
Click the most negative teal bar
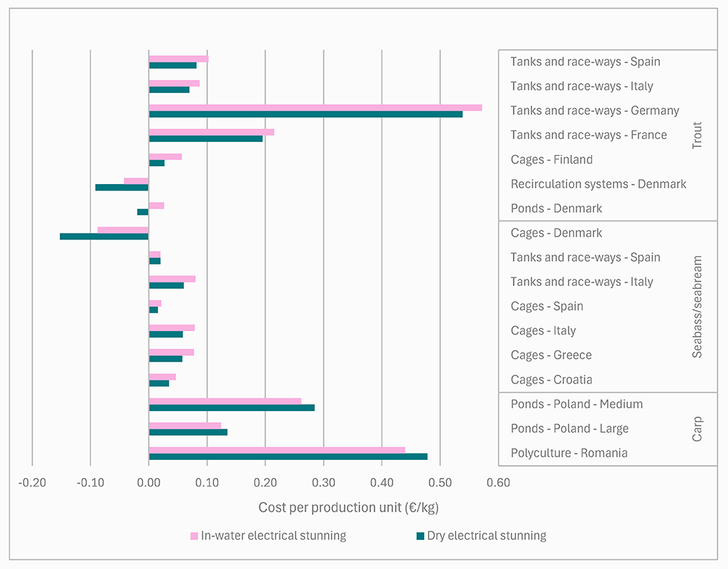pos(104,236)
